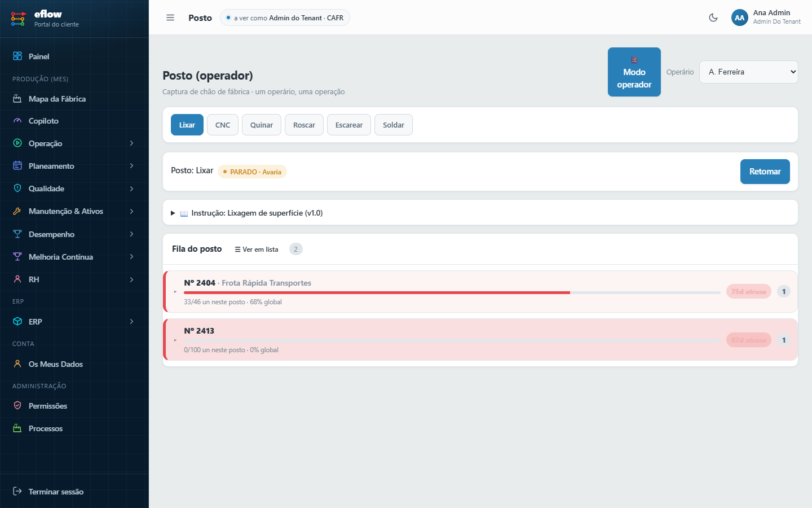Click the 75d atraso badge
Image resolution: width=812 pixels, height=508 pixels.
tap(749, 292)
